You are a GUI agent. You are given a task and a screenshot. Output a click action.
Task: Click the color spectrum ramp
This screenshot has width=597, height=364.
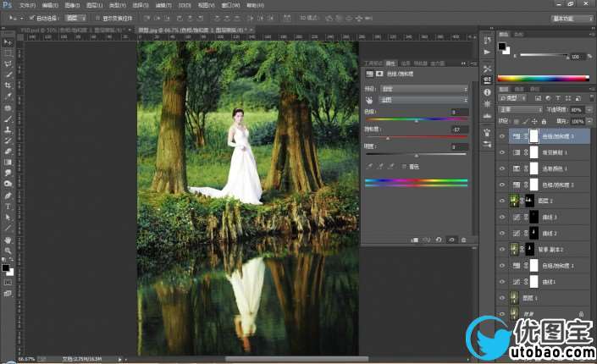point(544,79)
